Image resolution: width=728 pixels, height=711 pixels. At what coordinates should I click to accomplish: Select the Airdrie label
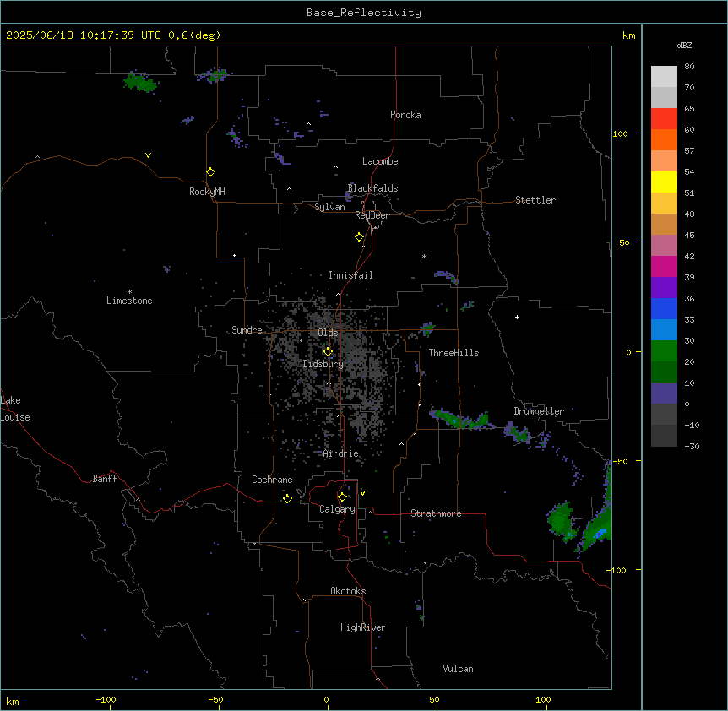(x=341, y=453)
